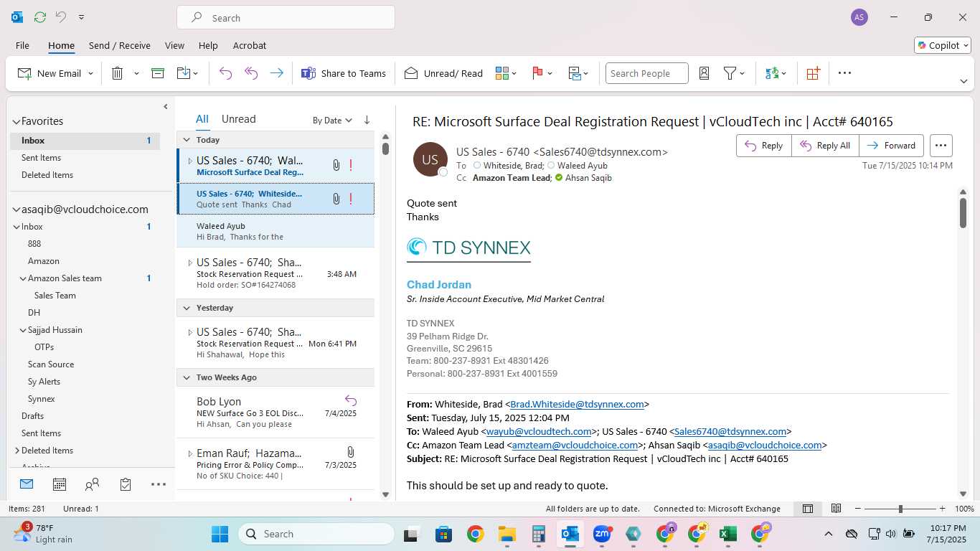Click the Get Add-ins icon
Image resolution: width=980 pixels, height=551 pixels.
(x=813, y=73)
